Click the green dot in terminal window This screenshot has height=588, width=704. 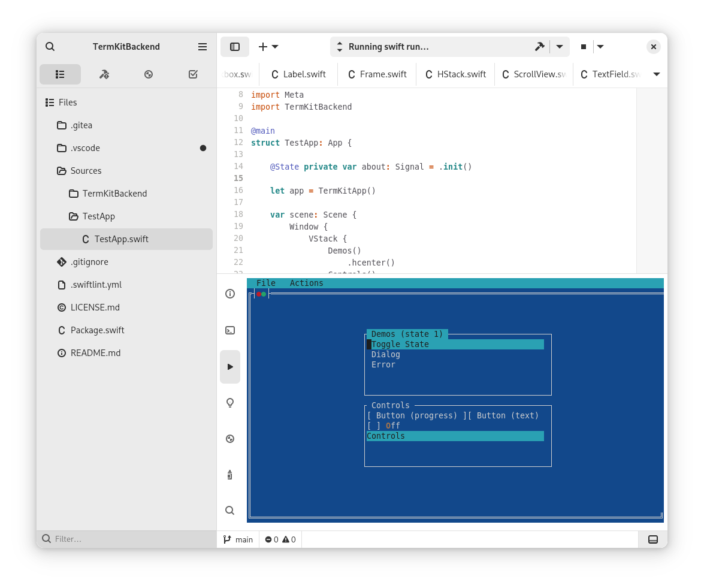(264, 294)
